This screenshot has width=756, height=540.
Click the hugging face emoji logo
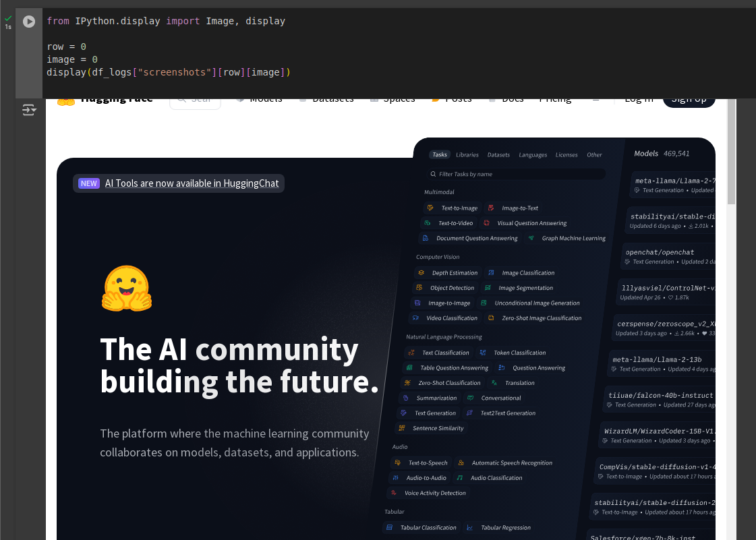point(127,288)
